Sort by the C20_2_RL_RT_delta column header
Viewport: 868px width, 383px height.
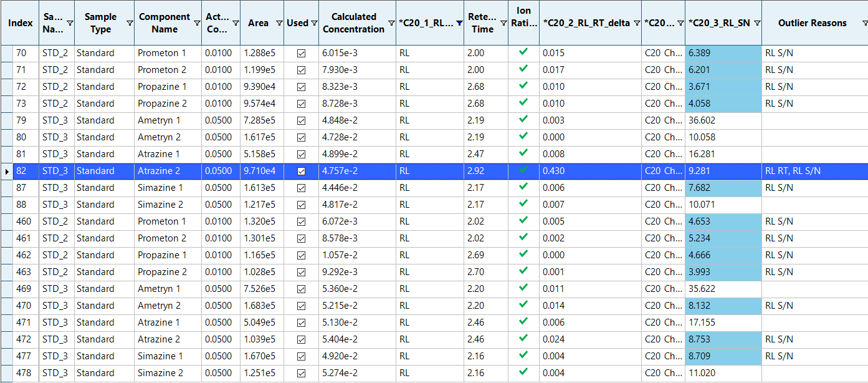click(x=586, y=23)
